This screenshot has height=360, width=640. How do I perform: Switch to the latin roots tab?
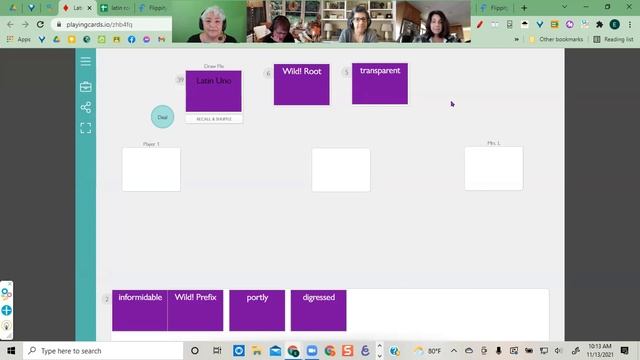click(x=116, y=8)
